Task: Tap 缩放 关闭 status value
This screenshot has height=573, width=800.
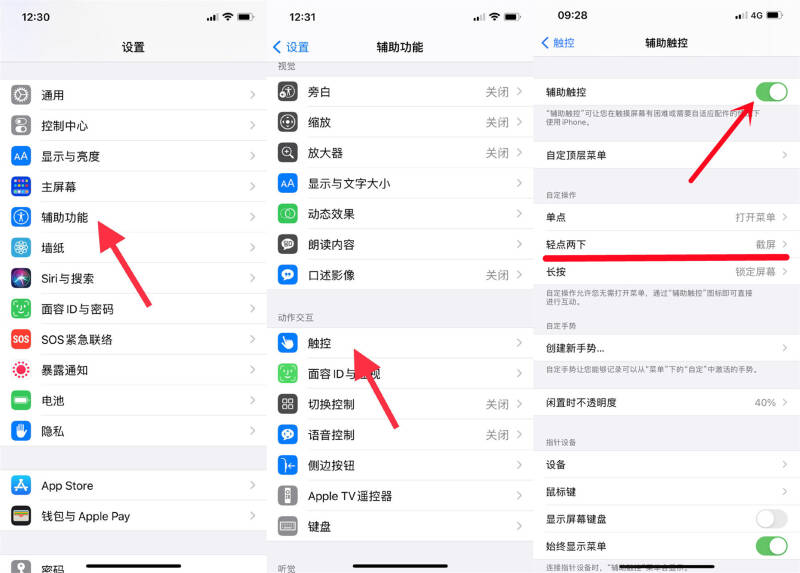Action: (497, 122)
